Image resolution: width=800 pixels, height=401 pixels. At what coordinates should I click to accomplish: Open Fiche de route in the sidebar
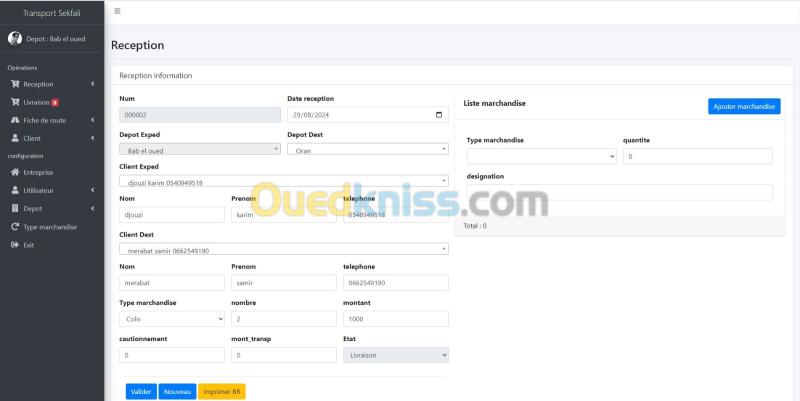(44, 120)
